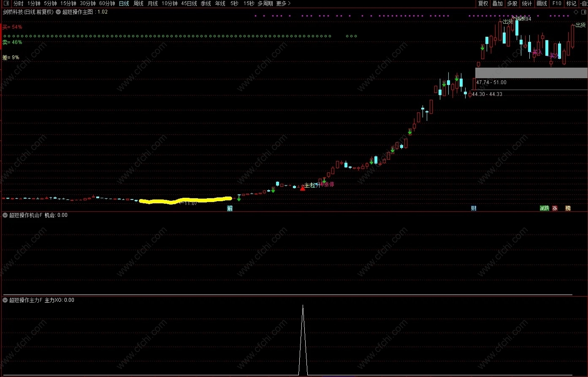Image resolution: width=588 pixels, height=377 pixels.
Task: Switch to 周线 weekly chart
Action: 138,3
